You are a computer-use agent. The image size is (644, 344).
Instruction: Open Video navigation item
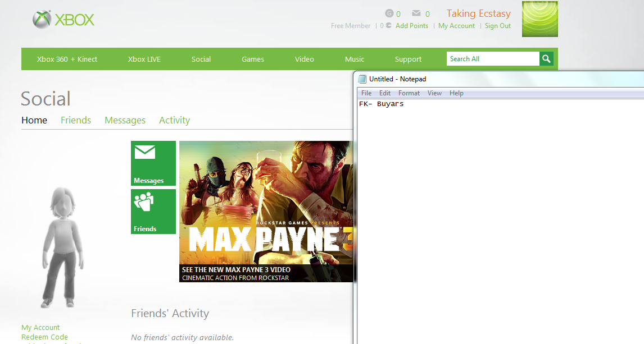(x=305, y=59)
